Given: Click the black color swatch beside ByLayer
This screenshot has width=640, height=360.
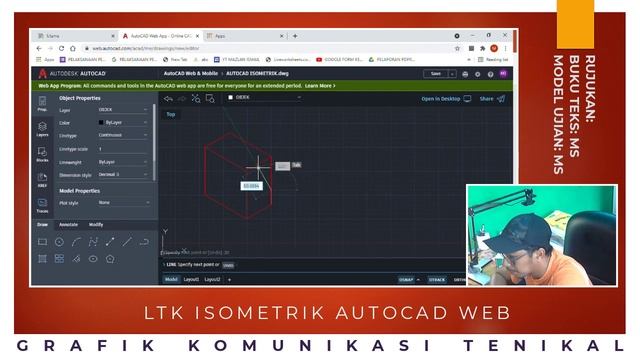Looking at the screenshot, I should [x=101, y=122].
